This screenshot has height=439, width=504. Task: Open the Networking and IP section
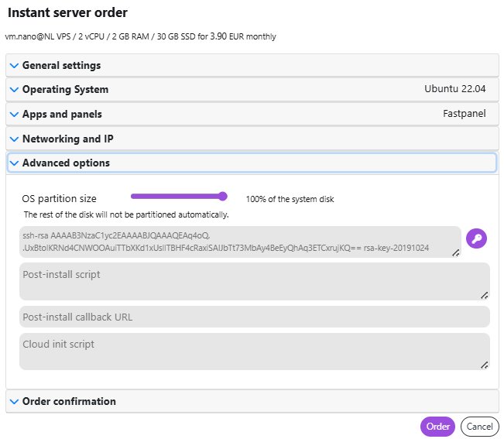(x=252, y=139)
